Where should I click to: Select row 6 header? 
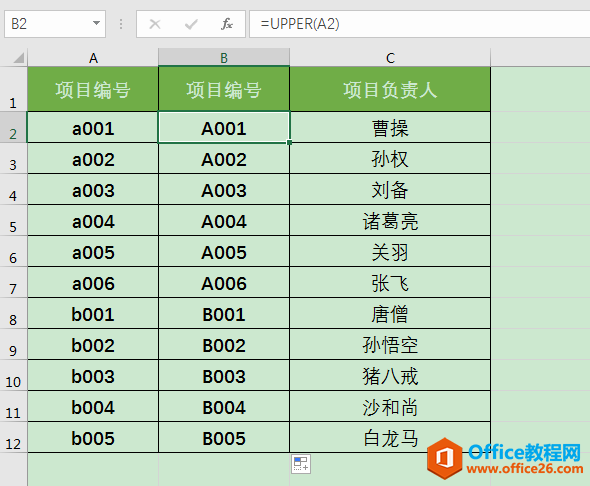tap(13, 251)
